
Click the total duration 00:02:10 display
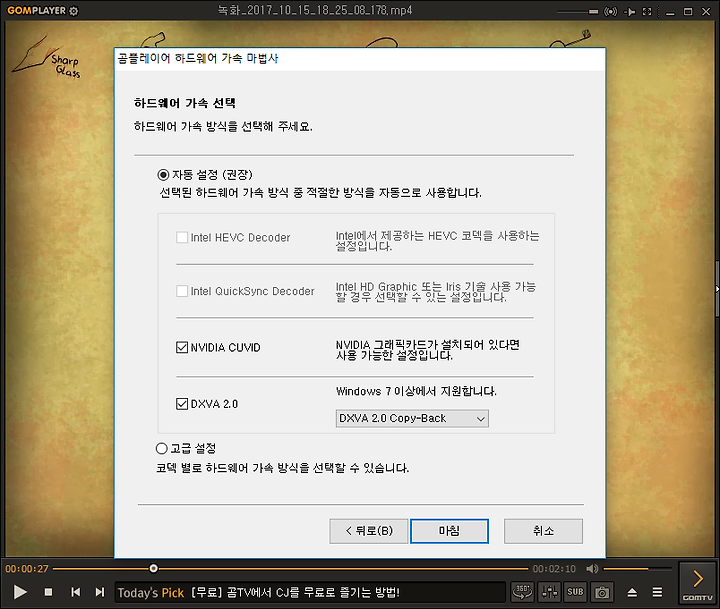click(554, 569)
